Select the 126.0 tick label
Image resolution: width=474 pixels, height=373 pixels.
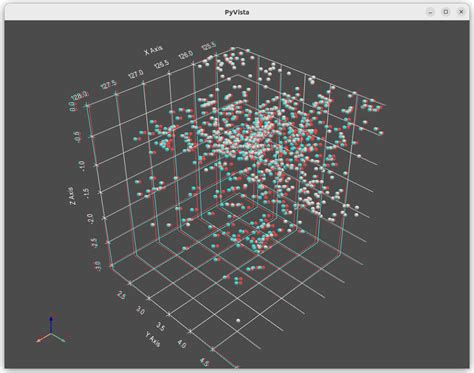(186, 55)
